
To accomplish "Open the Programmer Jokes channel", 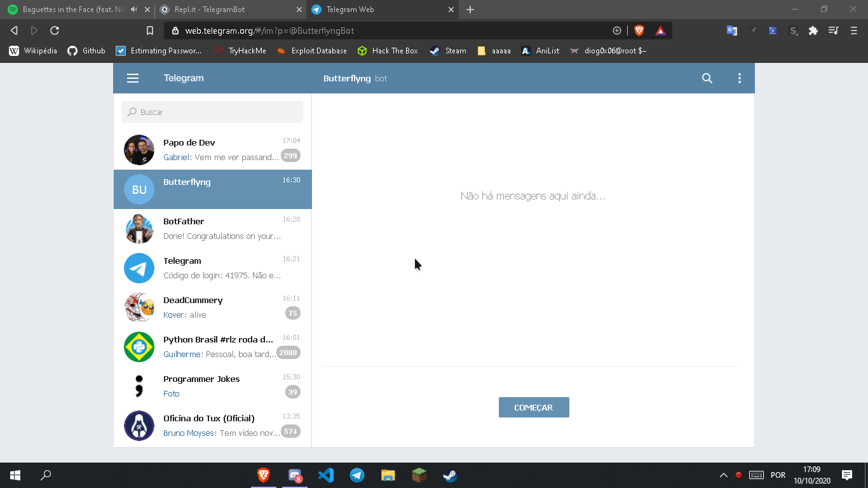I will [x=213, y=386].
